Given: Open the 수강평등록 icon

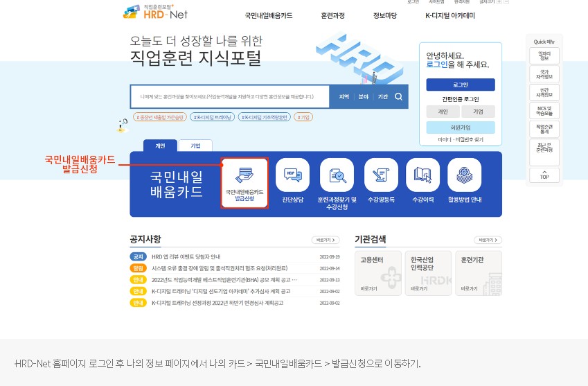Looking at the screenshot, I should 381,175.
